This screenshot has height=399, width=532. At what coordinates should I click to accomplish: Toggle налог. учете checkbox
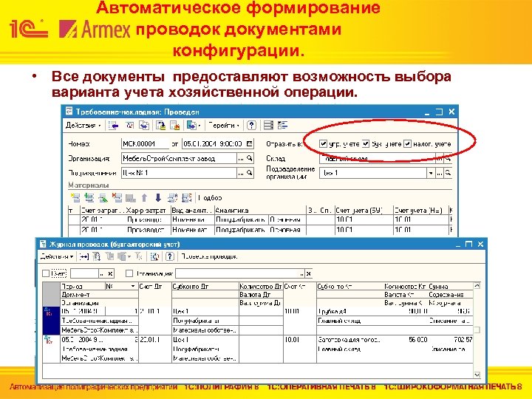click(x=407, y=144)
